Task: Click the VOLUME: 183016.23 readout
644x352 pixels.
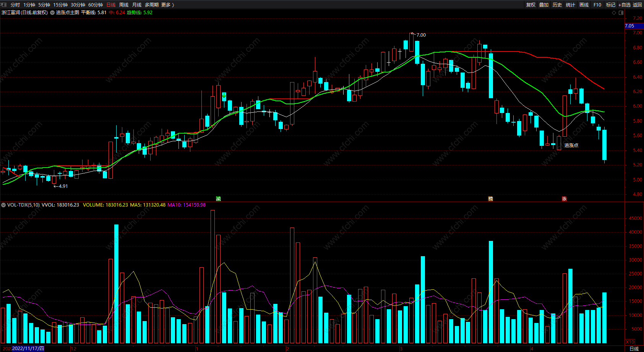Action: click(105, 205)
